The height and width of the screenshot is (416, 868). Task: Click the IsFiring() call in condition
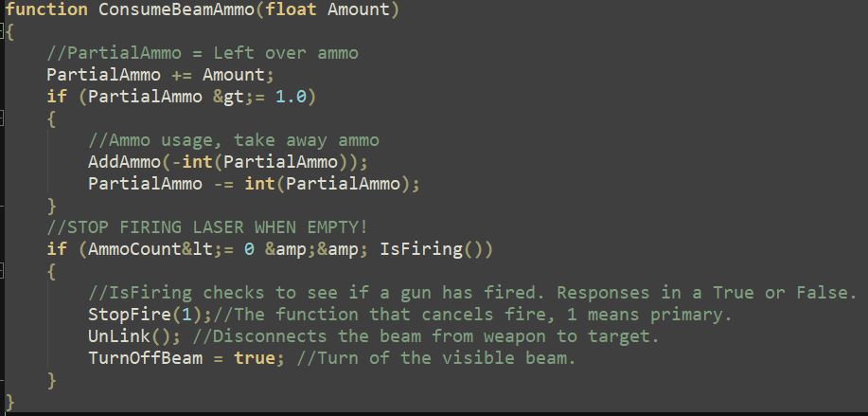coord(432,249)
